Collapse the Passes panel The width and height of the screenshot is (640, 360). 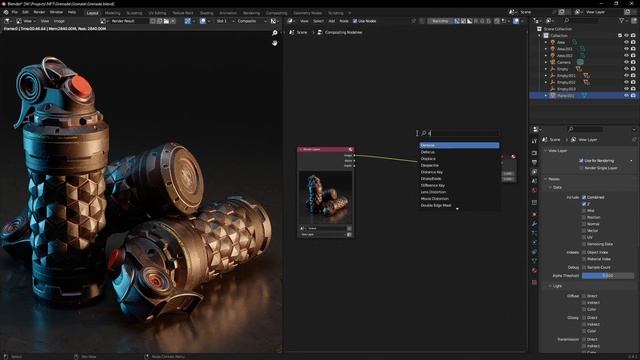point(546,179)
